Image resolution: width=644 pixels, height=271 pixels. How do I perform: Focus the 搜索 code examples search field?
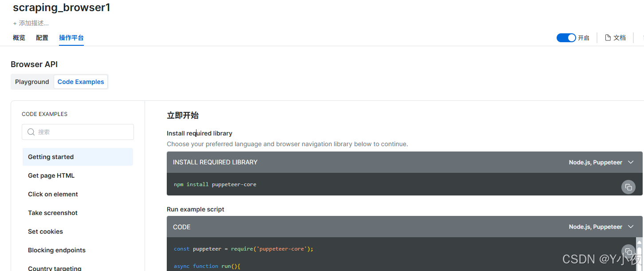[78, 132]
